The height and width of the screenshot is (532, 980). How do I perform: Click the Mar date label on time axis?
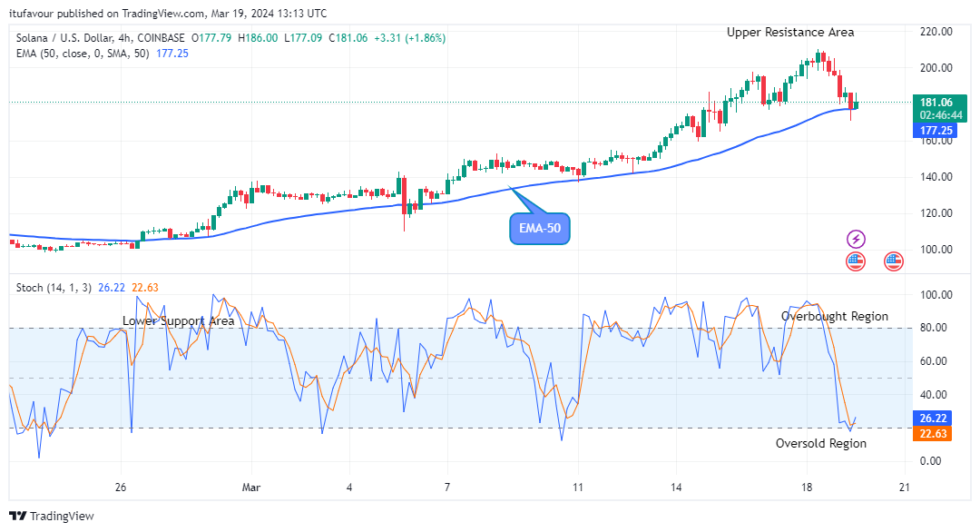tap(251, 487)
